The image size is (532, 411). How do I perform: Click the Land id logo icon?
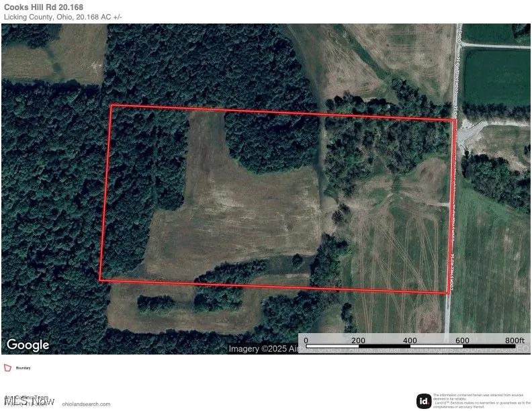coord(423,401)
